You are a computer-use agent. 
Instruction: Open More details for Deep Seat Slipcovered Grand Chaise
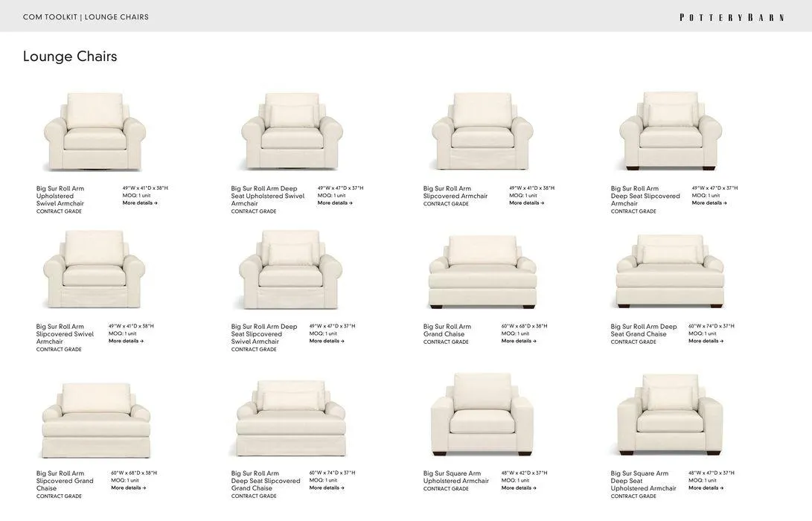(327, 488)
